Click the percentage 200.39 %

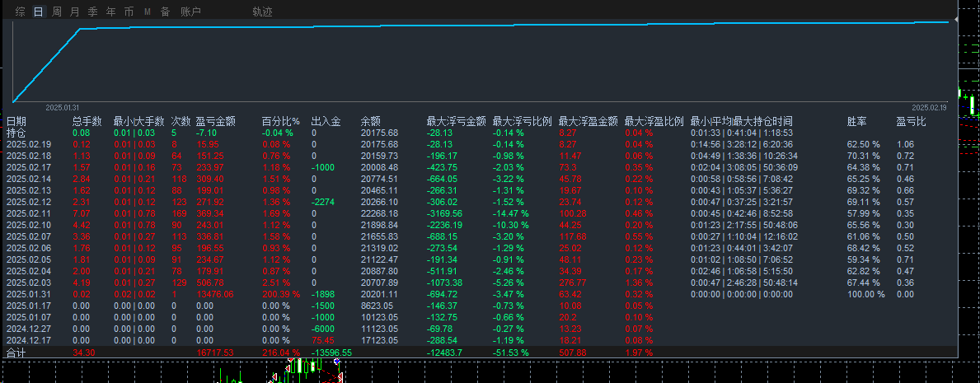click(x=281, y=294)
